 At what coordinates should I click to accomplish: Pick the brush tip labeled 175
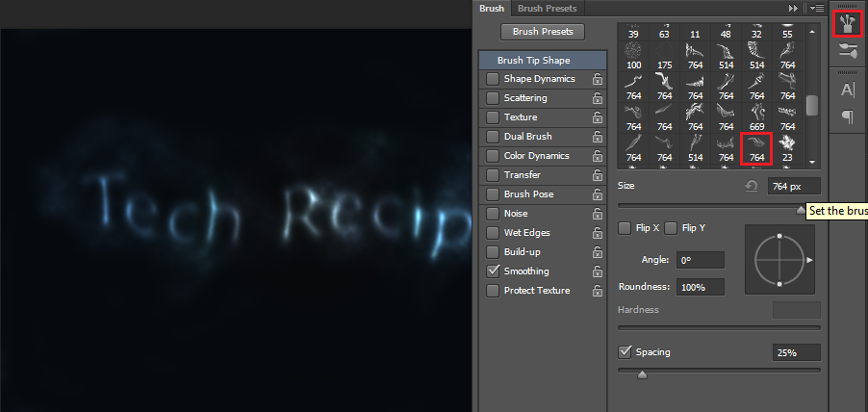(664, 56)
